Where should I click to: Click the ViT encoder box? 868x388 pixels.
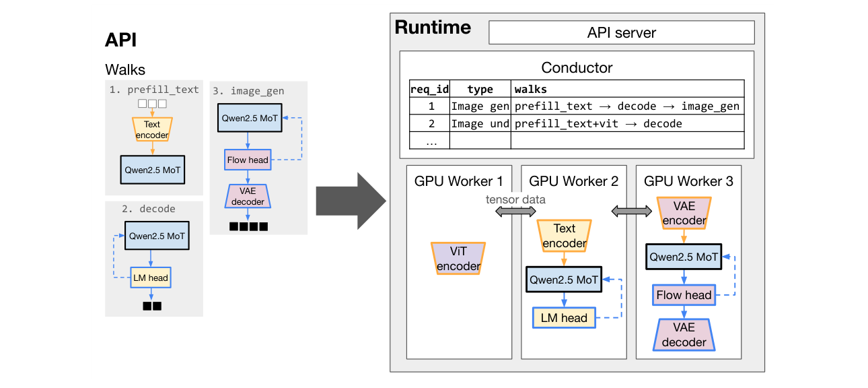tap(458, 259)
